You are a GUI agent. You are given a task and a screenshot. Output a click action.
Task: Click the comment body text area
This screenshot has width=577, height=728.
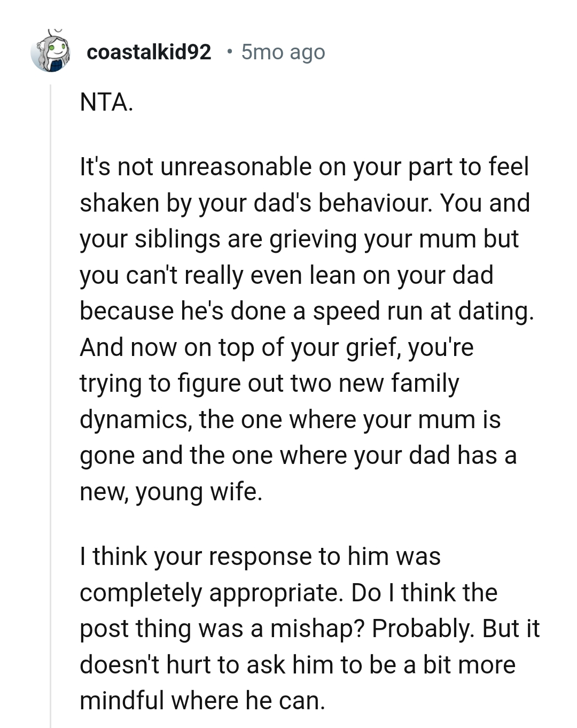pos(305,374)
